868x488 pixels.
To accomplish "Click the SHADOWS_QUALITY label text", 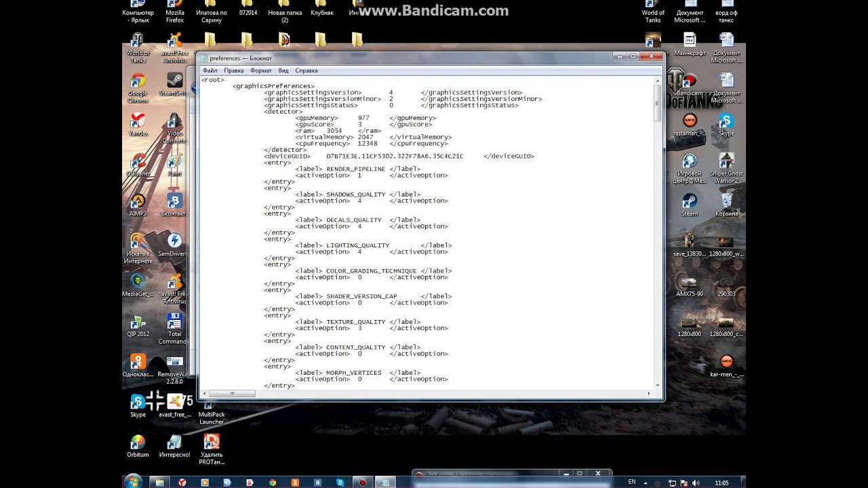I will coord(356,195).
